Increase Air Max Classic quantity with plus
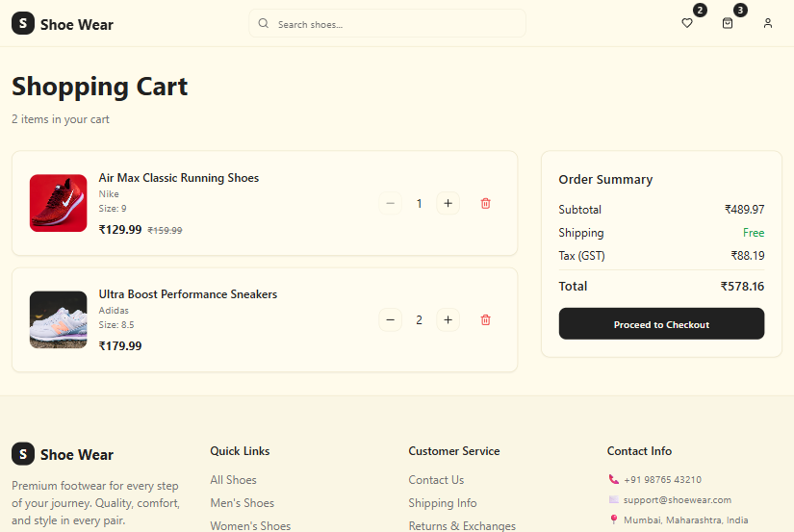The image size is (794, 532). pos(448,203)
